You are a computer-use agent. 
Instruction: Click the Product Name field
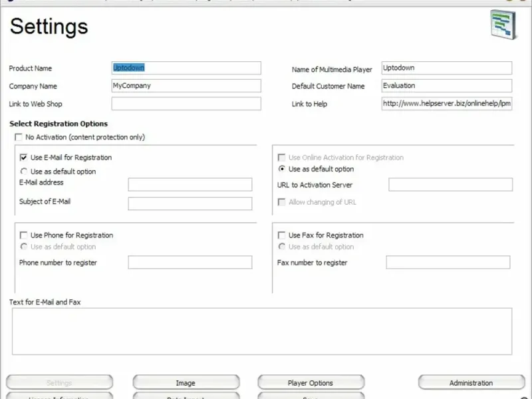tap(186, 68)
